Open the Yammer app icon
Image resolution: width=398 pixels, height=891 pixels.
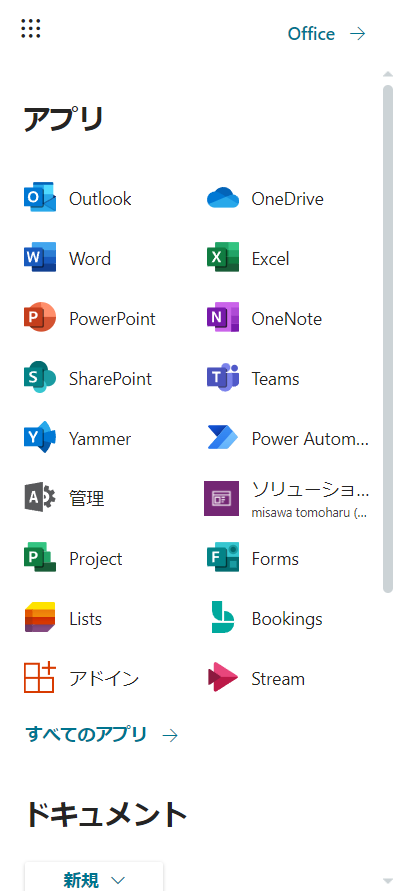pos(40,438)
